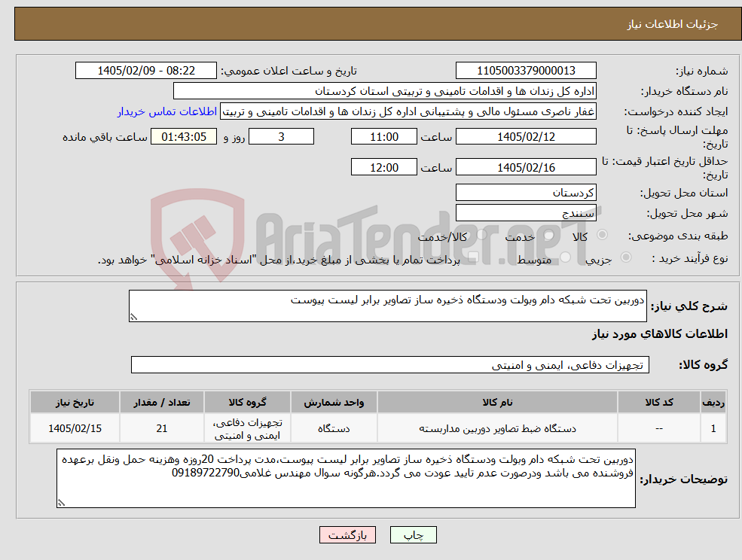Image resolution: width=742 pixels, height=560 pixels.
Task: Click the buyer notes textarea
Action: pos(346,478)
